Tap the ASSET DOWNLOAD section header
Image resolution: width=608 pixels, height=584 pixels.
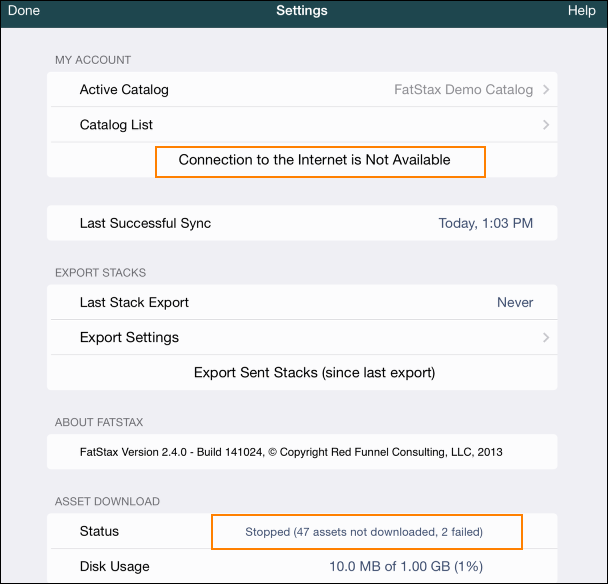coord(107,501)
